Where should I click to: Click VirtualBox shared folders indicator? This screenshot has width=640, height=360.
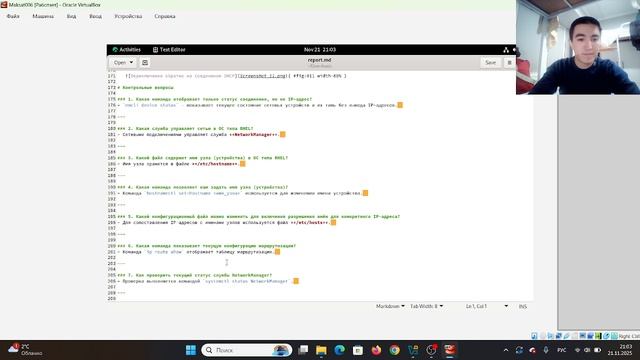pos(574,336)
